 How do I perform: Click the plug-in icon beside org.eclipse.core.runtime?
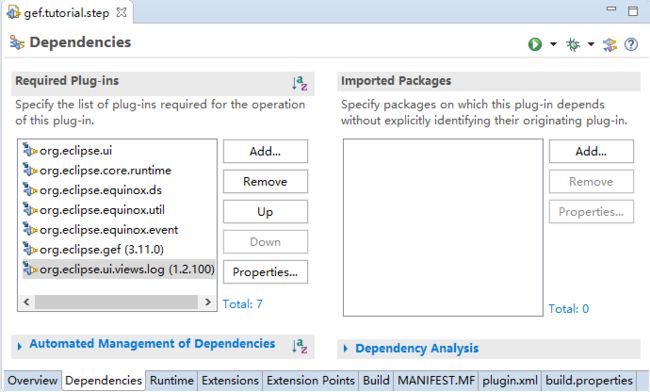pos(30,169)
